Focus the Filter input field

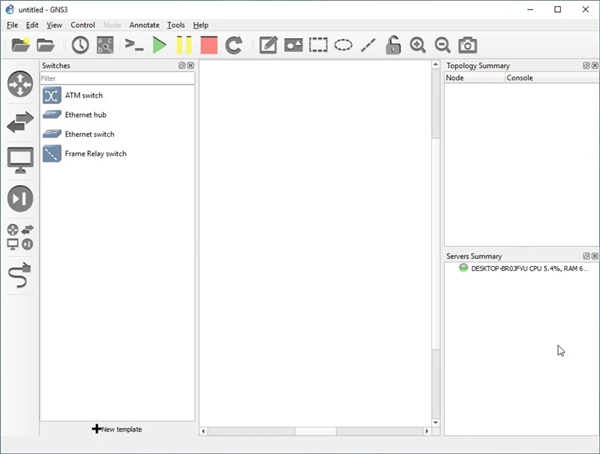[117, 78]
